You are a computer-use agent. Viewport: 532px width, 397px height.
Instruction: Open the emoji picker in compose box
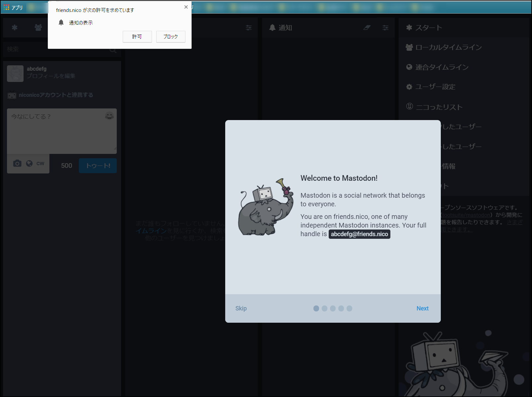point(109,116)
